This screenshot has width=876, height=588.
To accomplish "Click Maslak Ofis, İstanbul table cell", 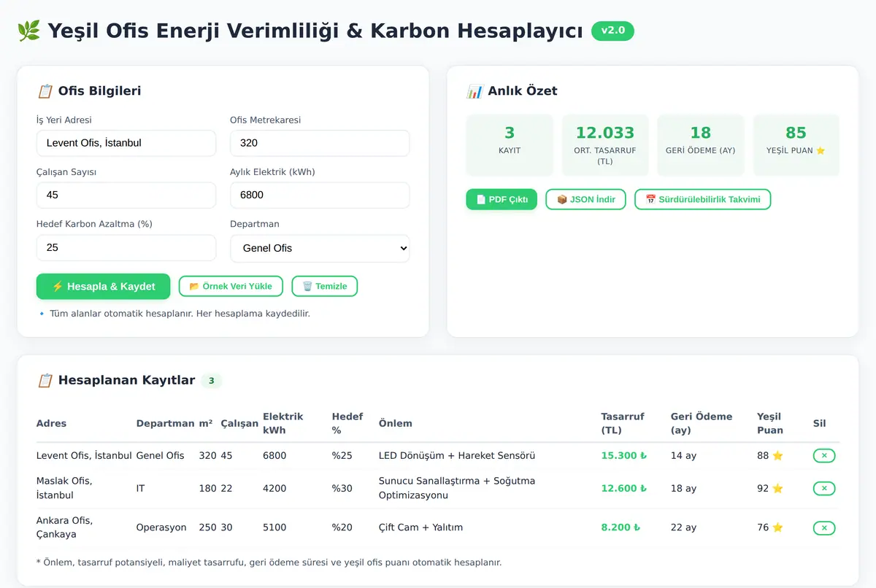I will pos(64,488).
